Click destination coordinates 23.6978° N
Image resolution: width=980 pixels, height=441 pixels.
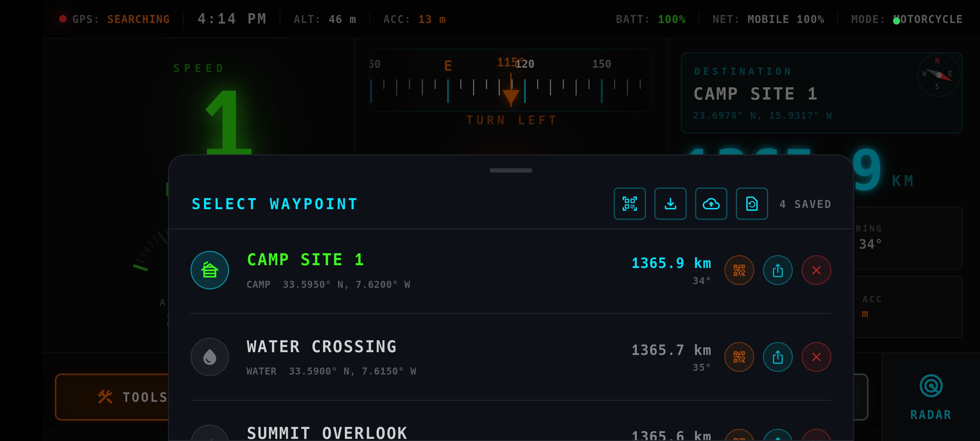tap(762, 115)
